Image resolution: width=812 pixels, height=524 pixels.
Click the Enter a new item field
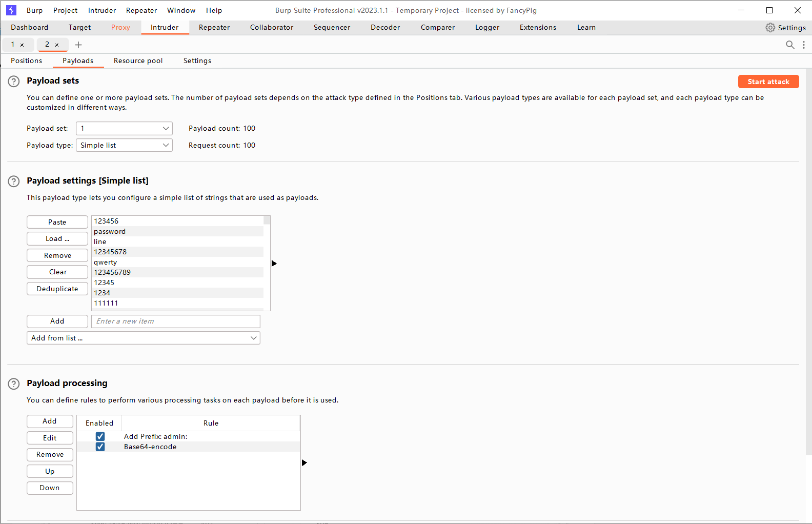[176, 321]
